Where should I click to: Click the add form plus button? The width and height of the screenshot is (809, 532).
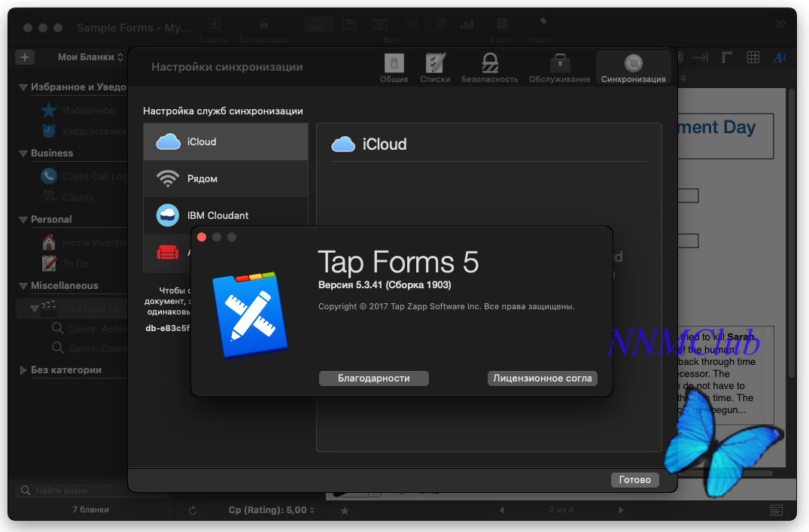(x=25, y=56)
